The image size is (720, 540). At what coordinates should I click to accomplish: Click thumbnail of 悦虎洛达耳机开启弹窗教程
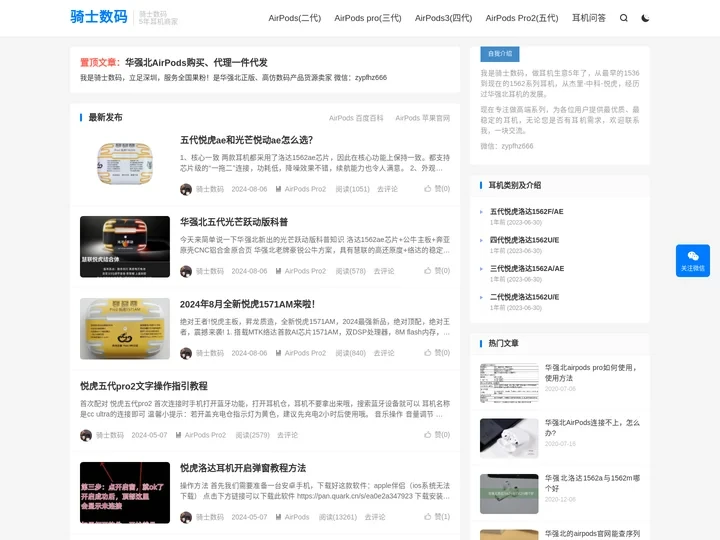[125, 493]
